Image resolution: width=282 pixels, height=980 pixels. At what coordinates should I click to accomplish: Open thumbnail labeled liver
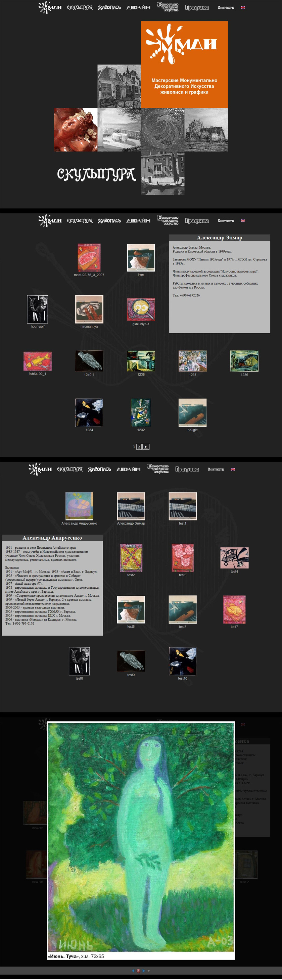pos(141,257)
